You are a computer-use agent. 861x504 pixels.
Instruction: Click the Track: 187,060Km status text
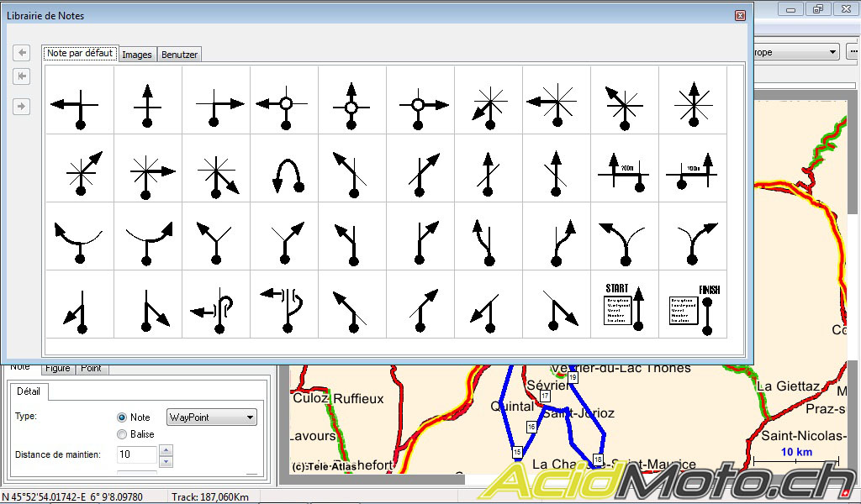point(209,497)
